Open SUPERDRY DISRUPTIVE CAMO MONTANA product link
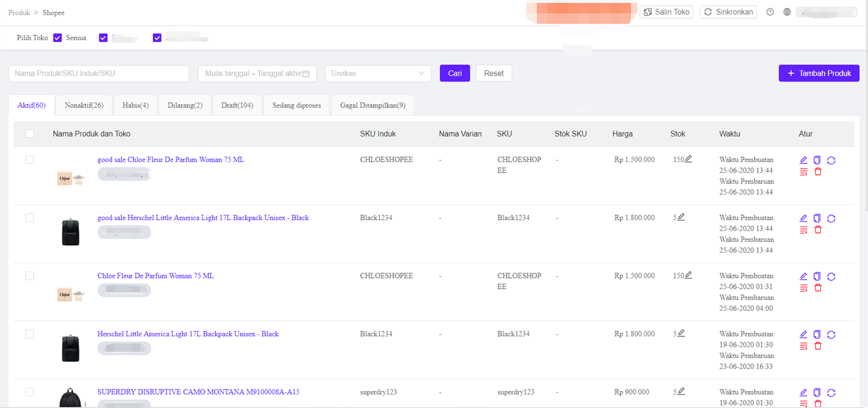This screenshot has height=408, width=868. point(198,392)
